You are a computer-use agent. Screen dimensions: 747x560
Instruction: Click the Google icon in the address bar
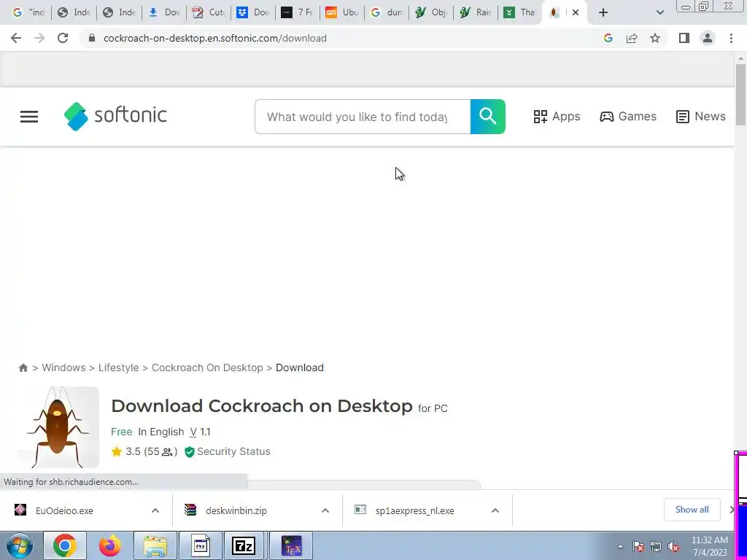608,38
